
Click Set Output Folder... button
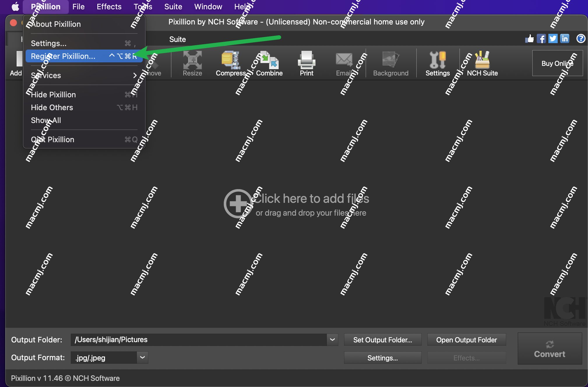pos(383,340)
